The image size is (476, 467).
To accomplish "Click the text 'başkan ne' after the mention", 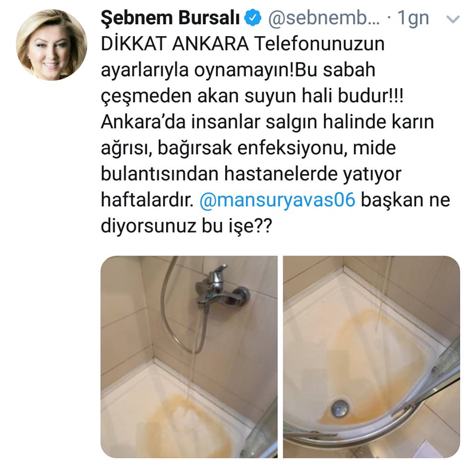I will tap(406, 200).
